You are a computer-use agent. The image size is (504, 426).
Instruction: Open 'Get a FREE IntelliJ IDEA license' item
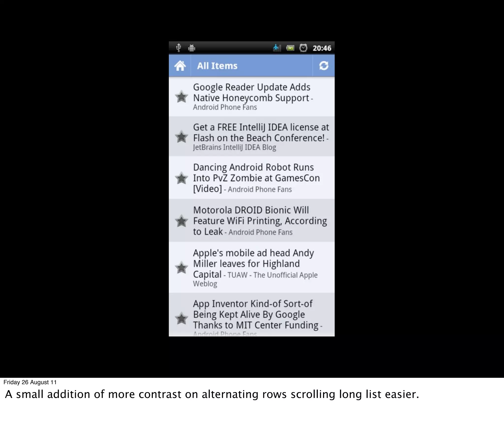pos(252,137)
